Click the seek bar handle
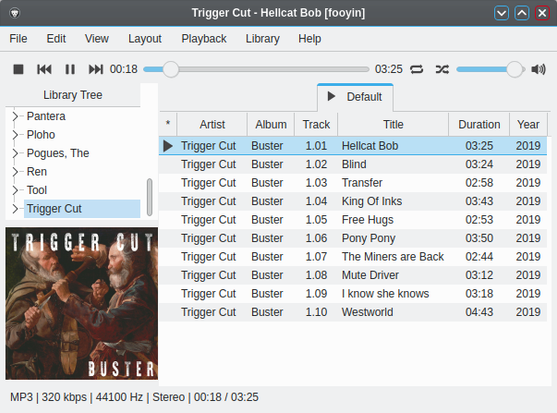The image size is (557, 413). pyautogui.click(x=171, y=69)
